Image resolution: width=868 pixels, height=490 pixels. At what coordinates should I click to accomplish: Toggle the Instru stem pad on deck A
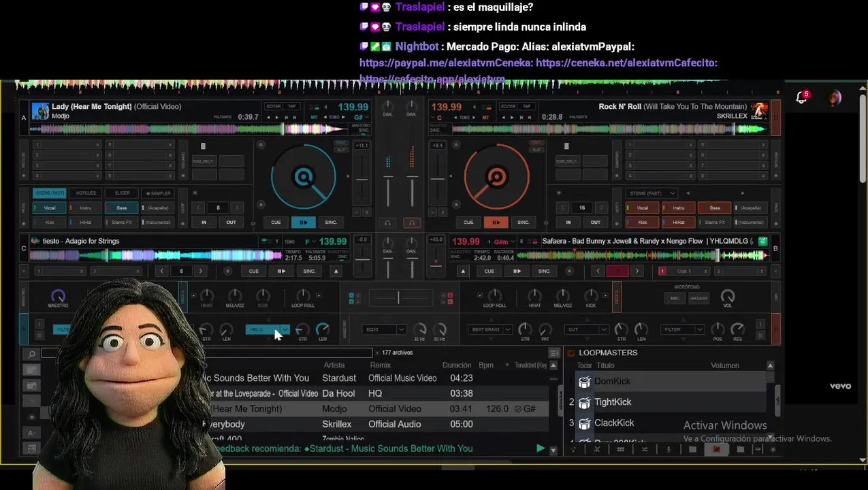[86, 208]
